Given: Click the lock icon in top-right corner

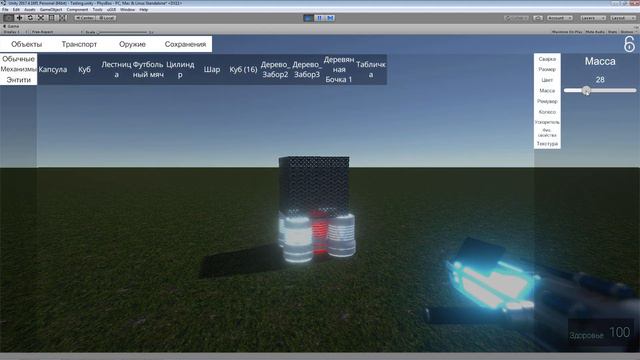Looking at the screenshot, I should 629,44.
